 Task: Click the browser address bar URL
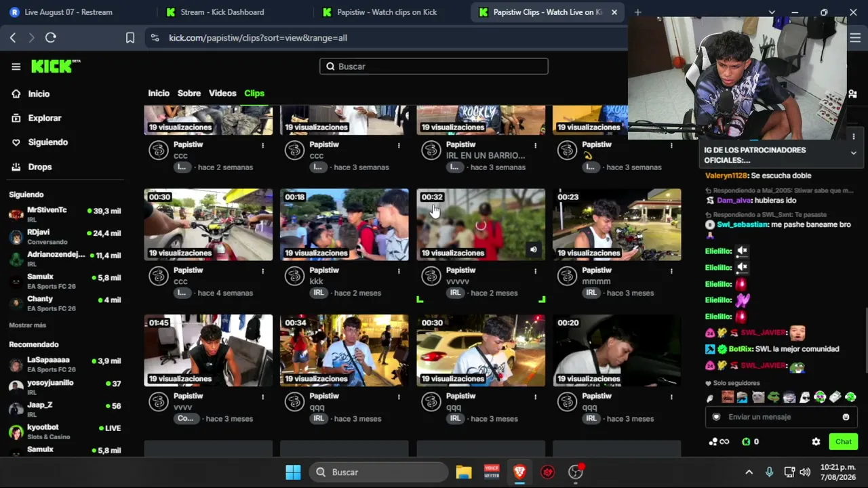click(258, 38)
